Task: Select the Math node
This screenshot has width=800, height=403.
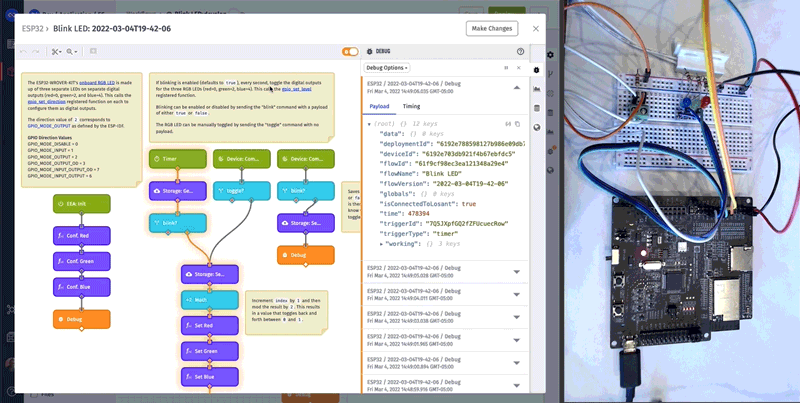Action: pos(210,300)
